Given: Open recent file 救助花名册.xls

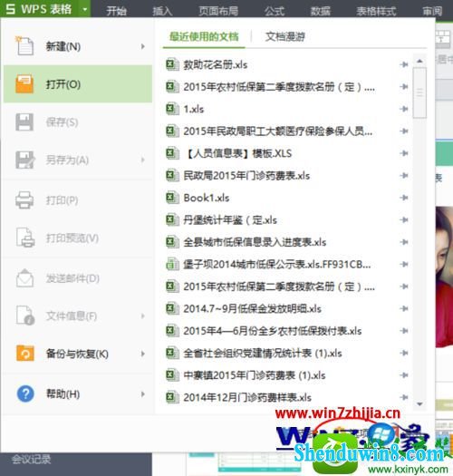Looking at the screenshot, I should click(x=215, y=64).
